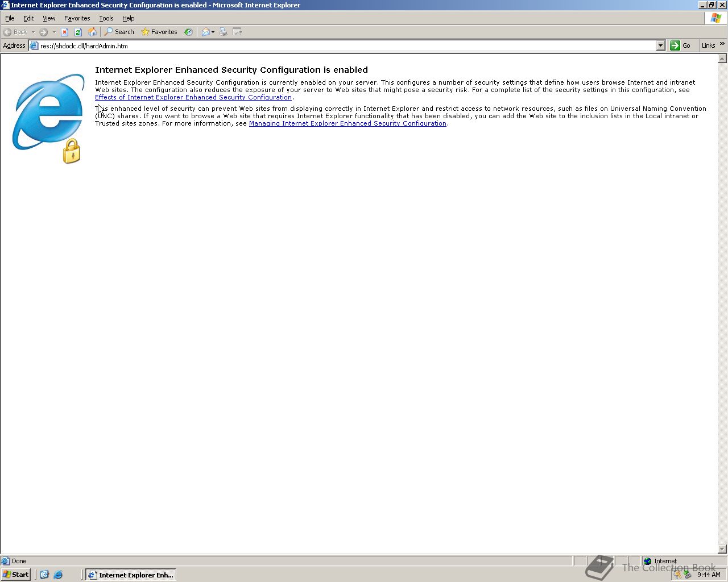The image size is (728, 582).
Task: Restore down the Internet Explorer window
Action: (x=712, y=5)
